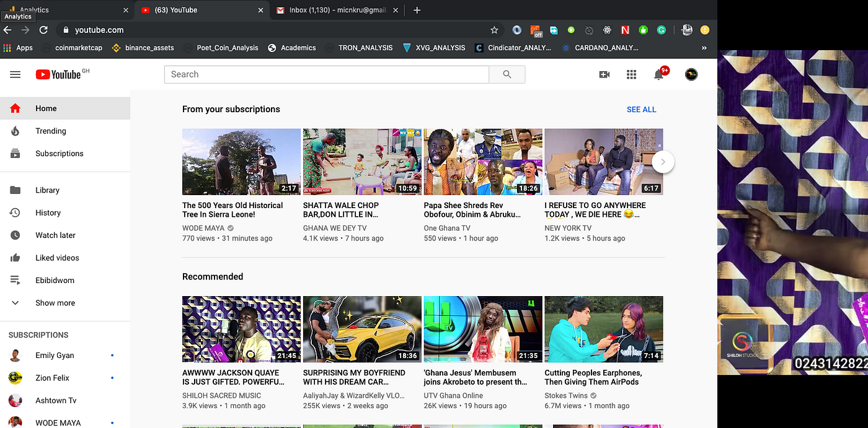
Task: Click the red N extension icon
Action: click(x=625, y=30)
